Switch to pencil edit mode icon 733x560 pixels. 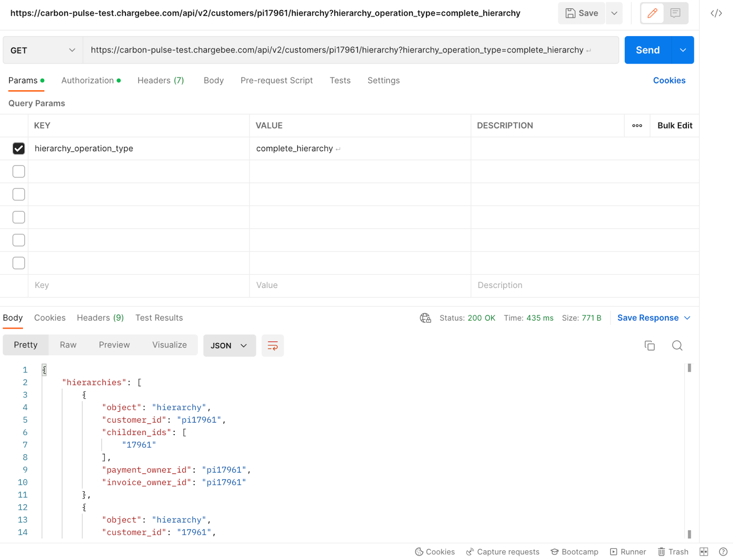[652, 13]
